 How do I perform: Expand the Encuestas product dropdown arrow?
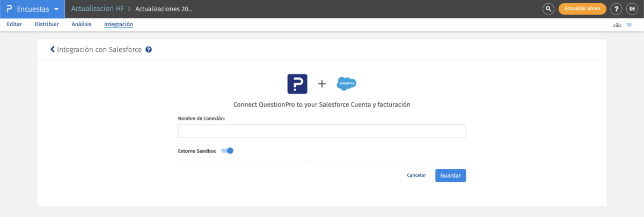point(56,10)
